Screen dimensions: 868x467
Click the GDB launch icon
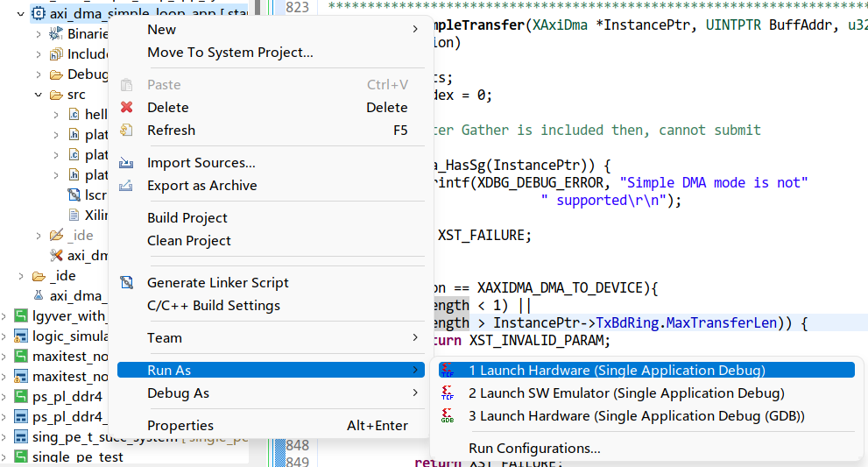(x=448, y=415)
